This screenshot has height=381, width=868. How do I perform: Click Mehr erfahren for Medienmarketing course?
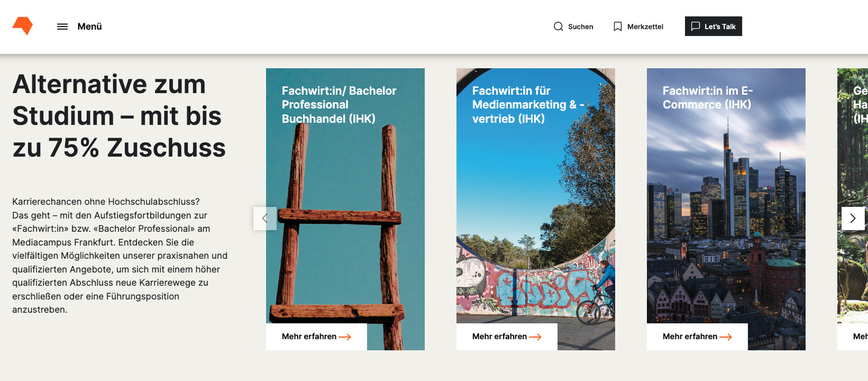499,336
